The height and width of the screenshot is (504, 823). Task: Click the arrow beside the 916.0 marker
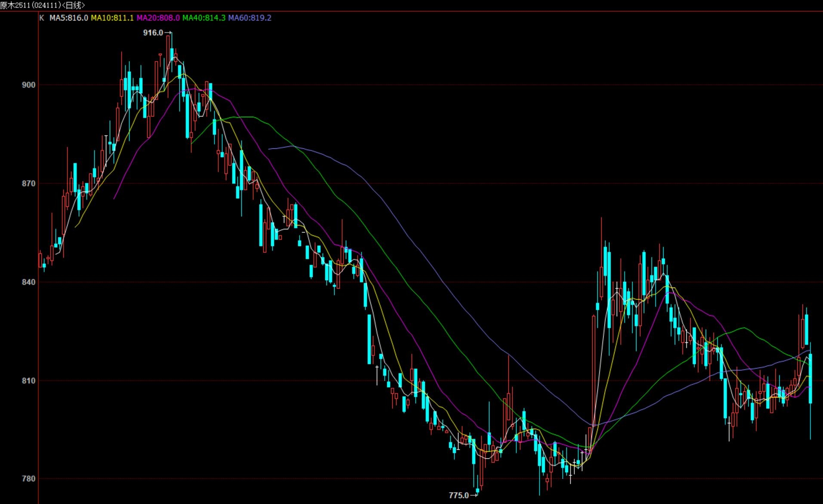168,33
